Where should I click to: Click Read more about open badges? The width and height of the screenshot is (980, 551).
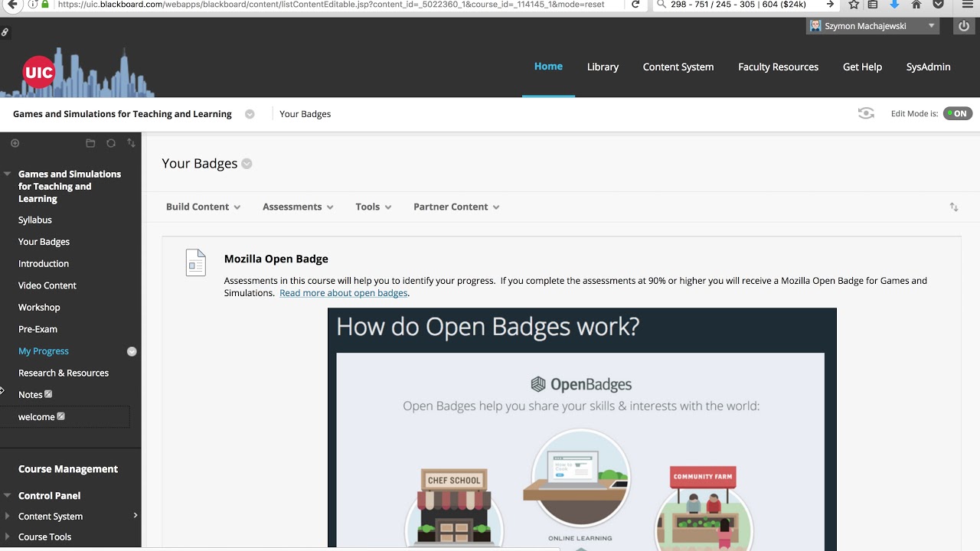coord(343,293)
